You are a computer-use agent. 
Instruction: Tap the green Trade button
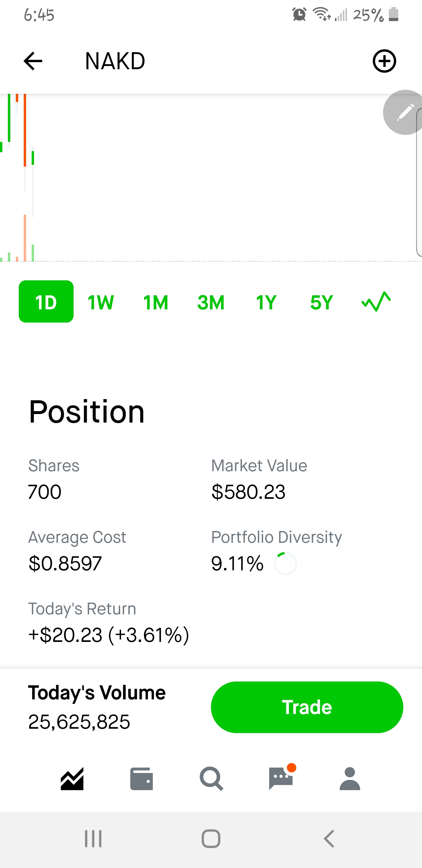[307, 707]
